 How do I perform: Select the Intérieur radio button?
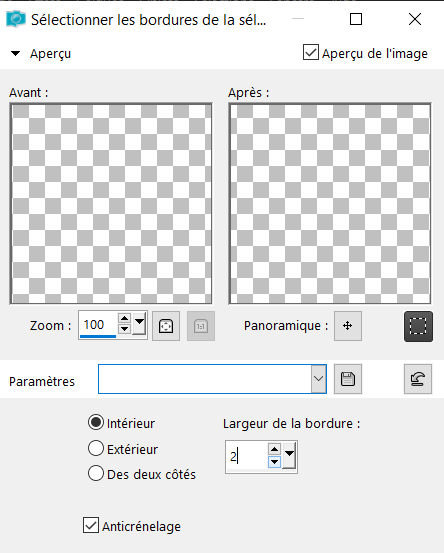pos(96,422)
